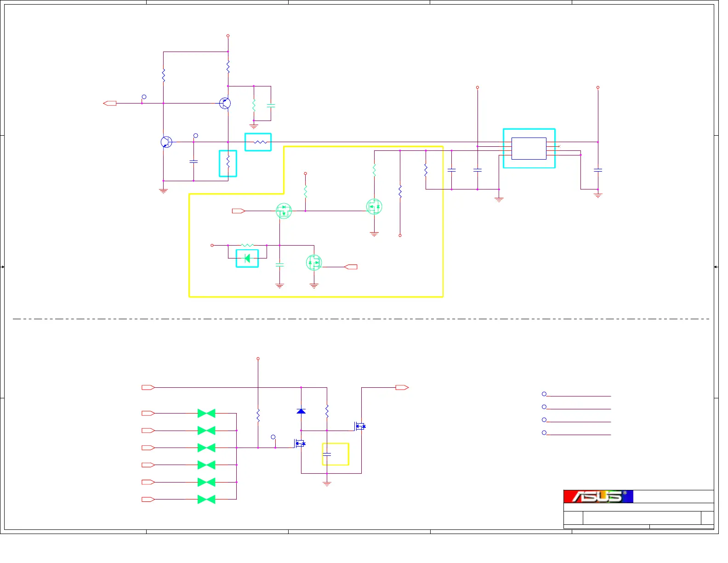Screen dimensions: 728x563
Task: Select the bottommost green bowtie bidirectional diode
Action: tap(206, 500)
